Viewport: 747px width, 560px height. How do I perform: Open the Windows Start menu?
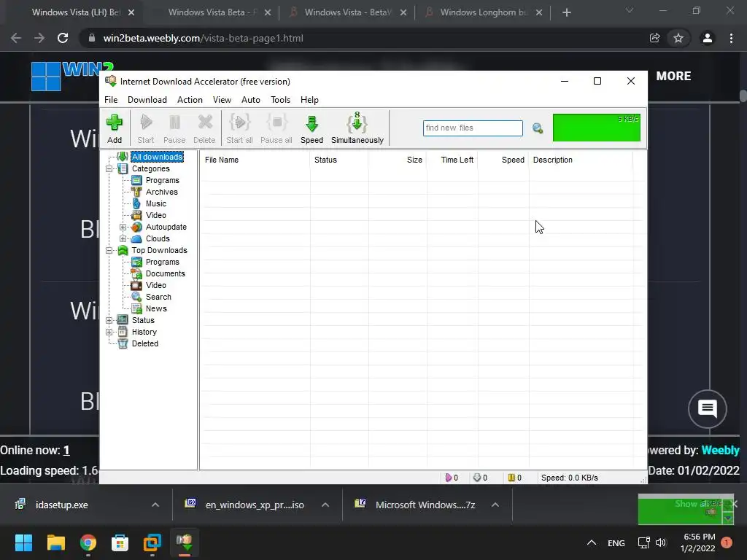[23, 542]
